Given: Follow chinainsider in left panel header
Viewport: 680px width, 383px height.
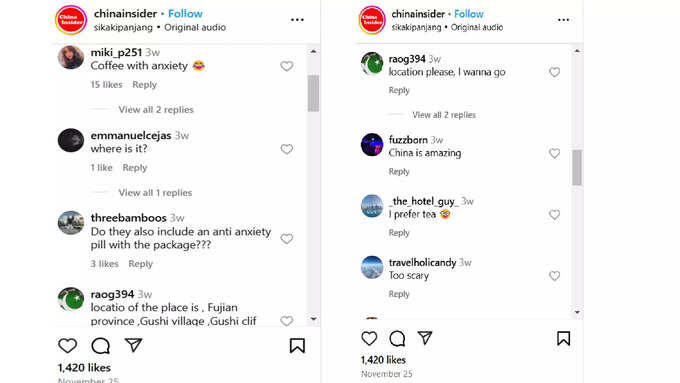Looking at the screenshot, I should (x=185, y=14).
